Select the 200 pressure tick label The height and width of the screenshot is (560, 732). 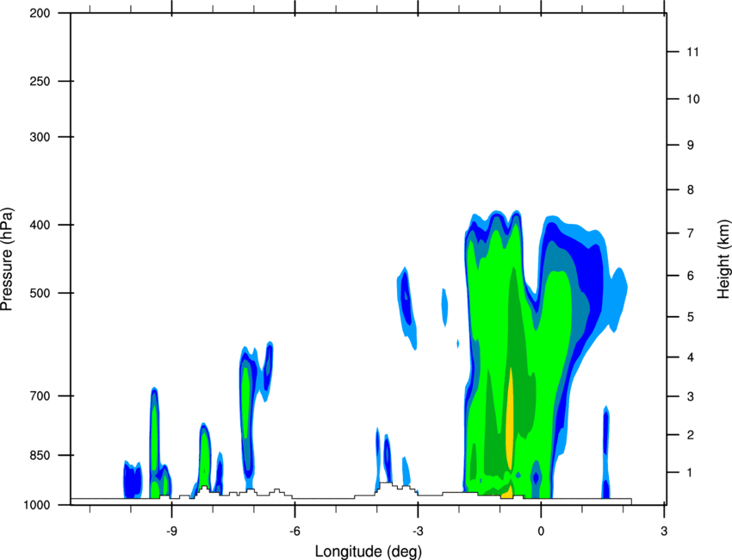coord(40,13)
